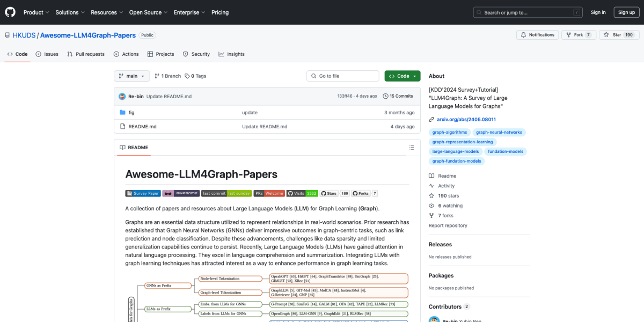Click the fig folder icon
The width and height of the screenshot is (644, 322).
pyautogui.click(x=122, y=113)
